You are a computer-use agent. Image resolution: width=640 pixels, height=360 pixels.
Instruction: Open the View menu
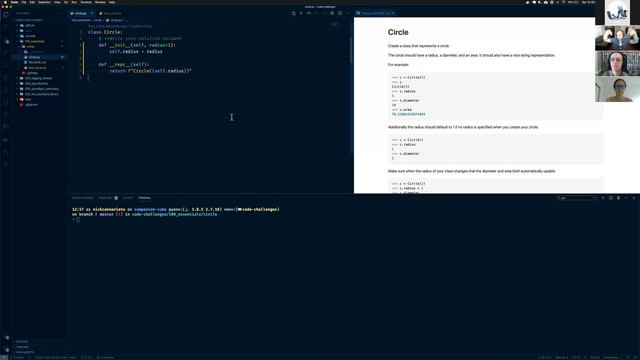coord(57,2)
